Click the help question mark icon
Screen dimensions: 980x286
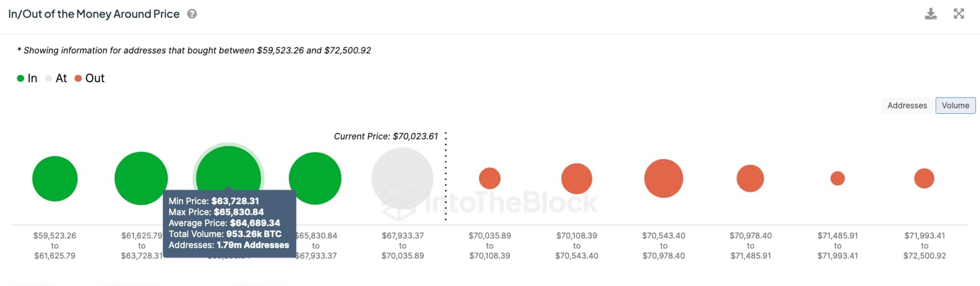[x=192, y=14]
